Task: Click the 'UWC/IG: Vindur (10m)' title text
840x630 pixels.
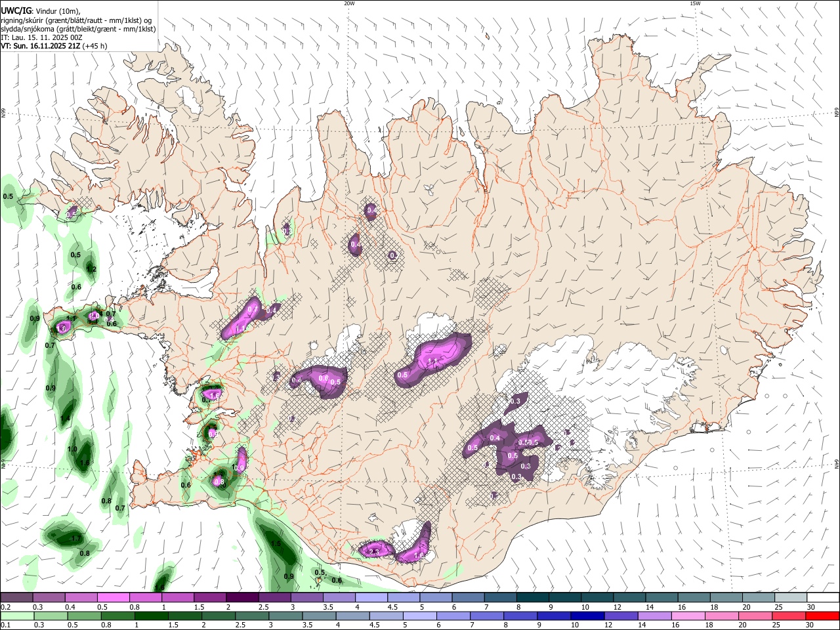Action: tap(40, 11)
